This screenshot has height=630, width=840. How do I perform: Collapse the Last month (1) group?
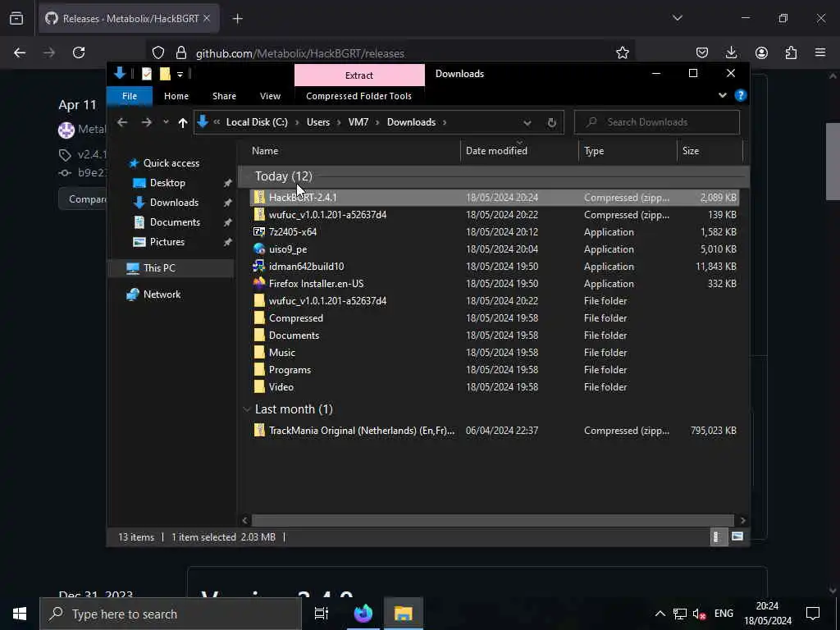[x=246, y=409]
